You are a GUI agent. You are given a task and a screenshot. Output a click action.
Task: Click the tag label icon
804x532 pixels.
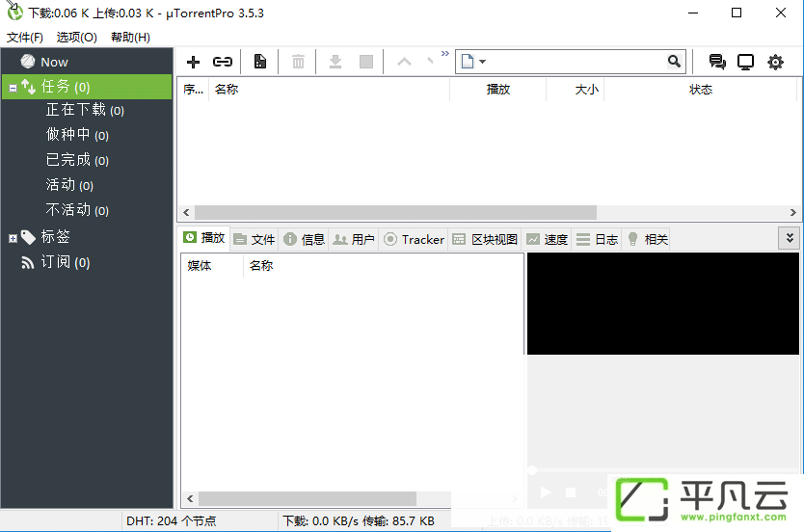pos(28,237)
